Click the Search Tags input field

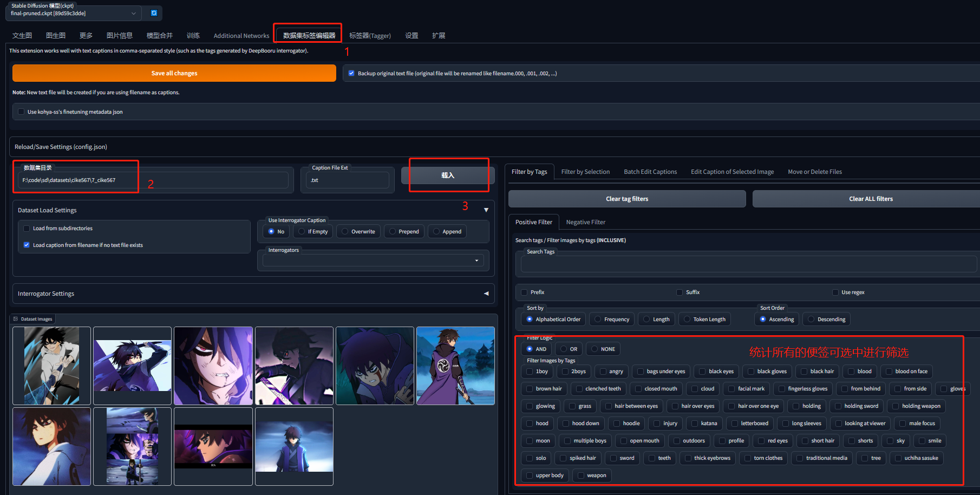click(x=749, y=264)
